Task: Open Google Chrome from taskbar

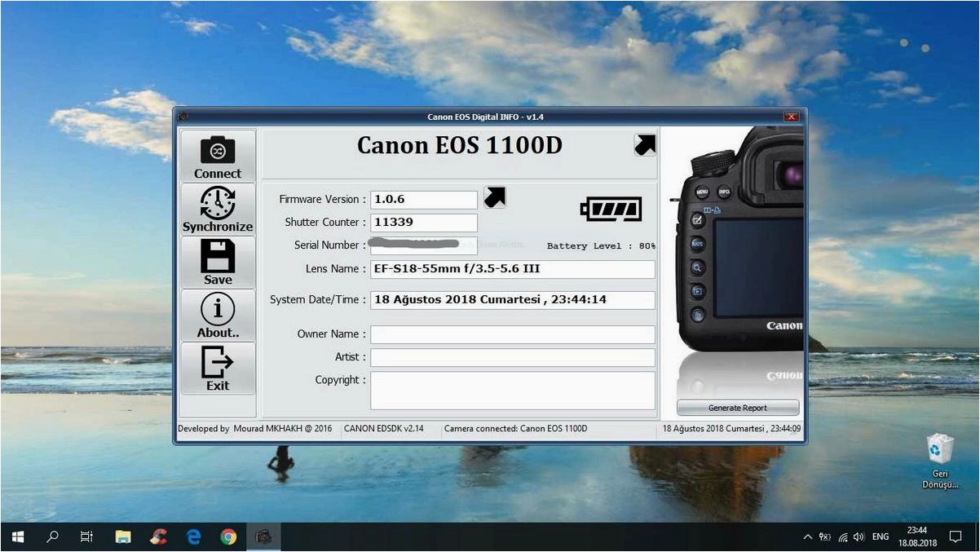Action: click(229, 537)
